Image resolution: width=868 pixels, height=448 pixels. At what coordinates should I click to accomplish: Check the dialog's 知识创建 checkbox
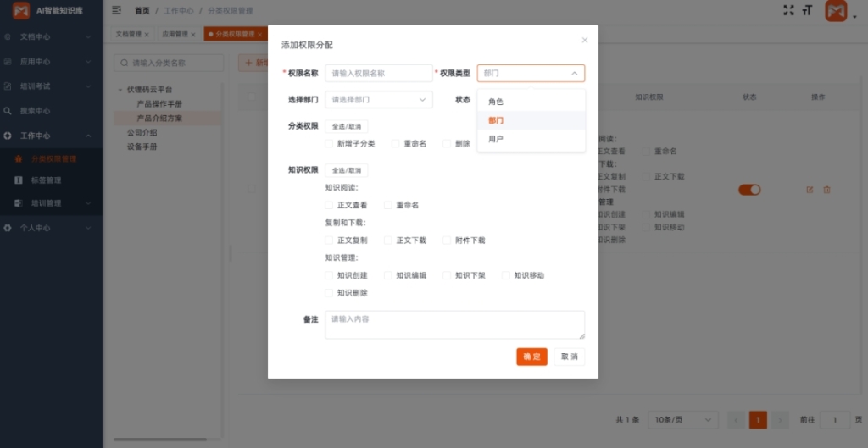(x=329, y=275)
